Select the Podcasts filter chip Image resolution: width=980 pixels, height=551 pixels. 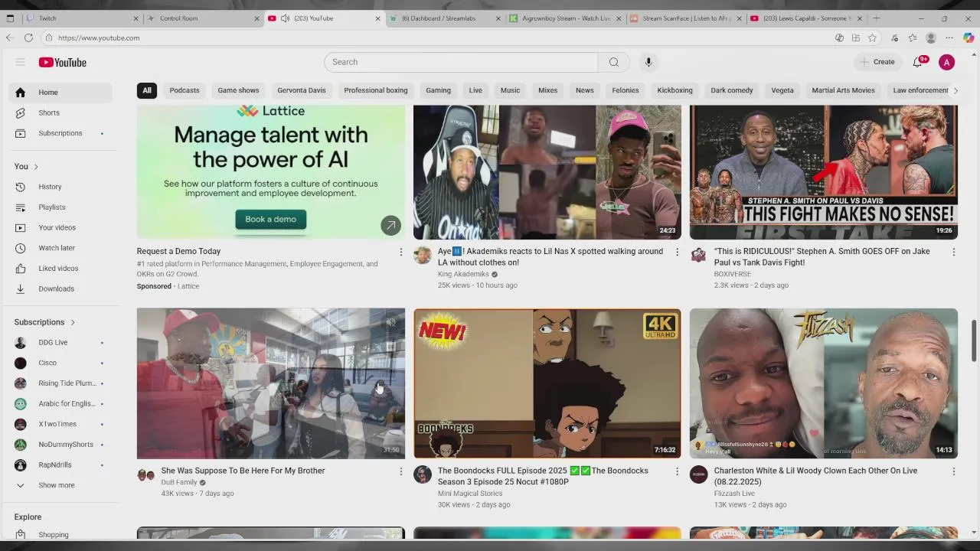tap(185, 90)
